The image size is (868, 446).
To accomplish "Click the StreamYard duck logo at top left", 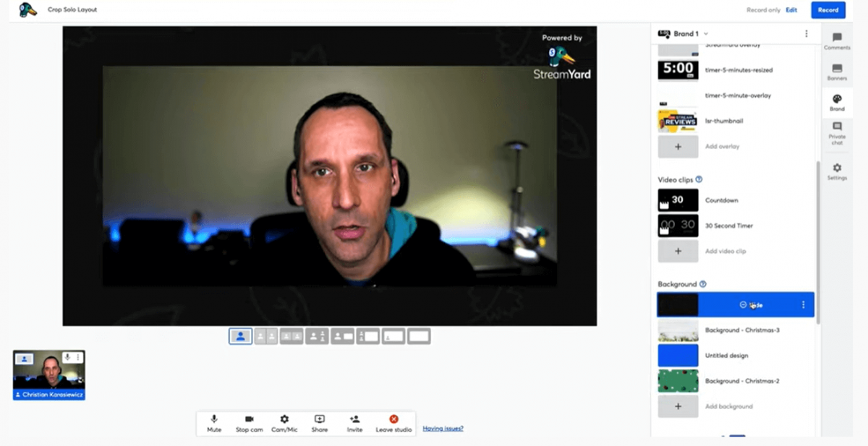I will 27,9.
